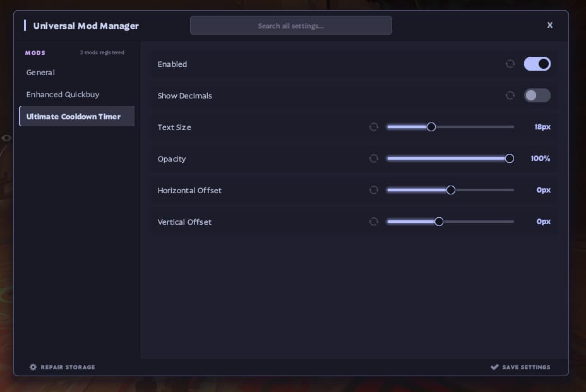Screen dimensions: 586x392
Task: Click the Text Size slider handle
Action: (x=431, y=127)
